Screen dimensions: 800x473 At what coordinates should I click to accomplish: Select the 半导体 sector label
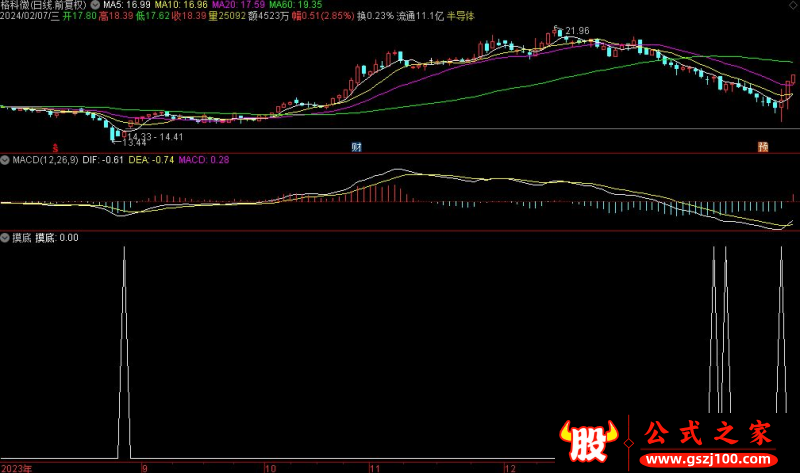coord(460,17)
